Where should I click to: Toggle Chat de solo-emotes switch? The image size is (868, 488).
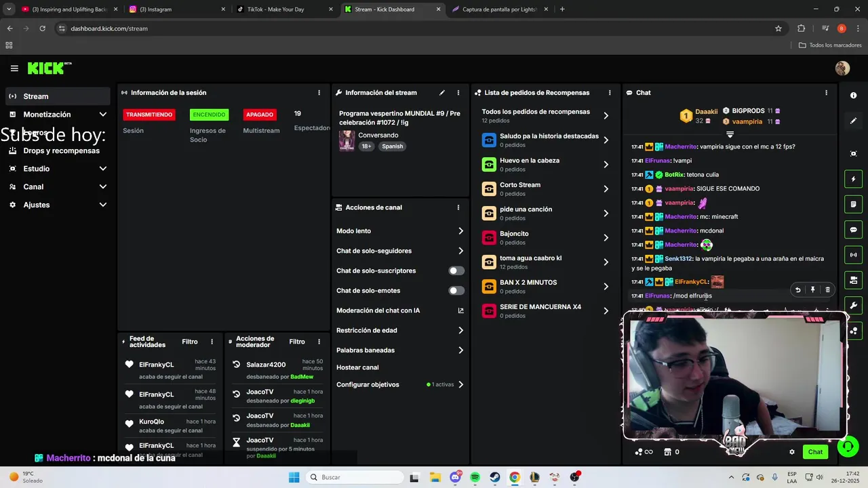[456, 291]
